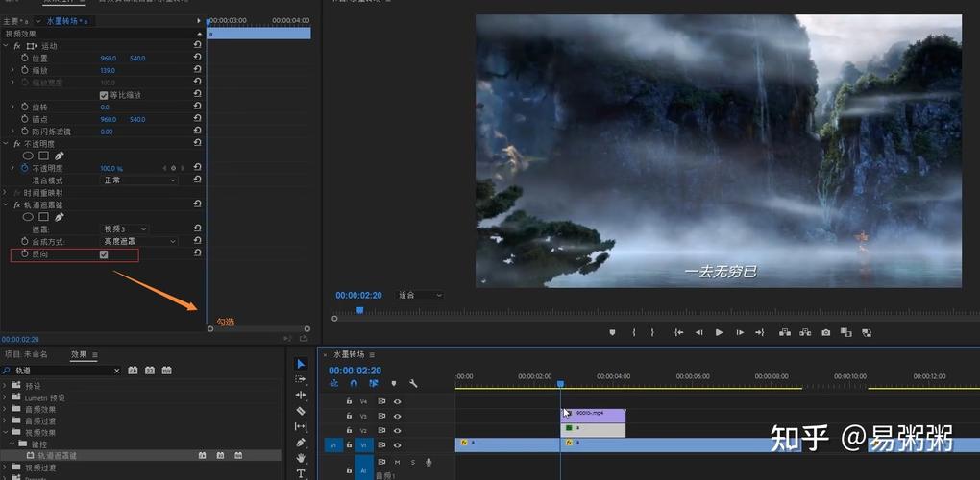Mute audio track A1
The width and height of the screenshot is (980, 480).
pyautogui.click(x=397, y=462)
